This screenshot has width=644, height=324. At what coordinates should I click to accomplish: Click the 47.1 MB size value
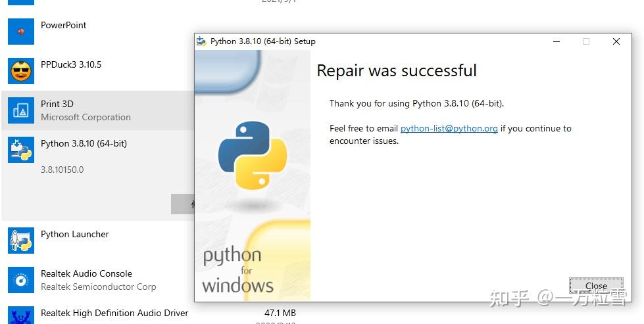click(x=280, y=313)
